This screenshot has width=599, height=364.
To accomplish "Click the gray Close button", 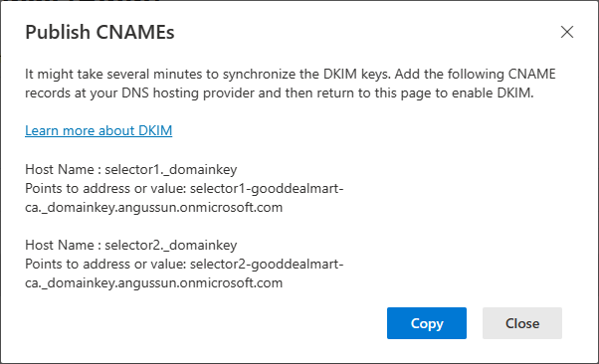I will 522,323.
